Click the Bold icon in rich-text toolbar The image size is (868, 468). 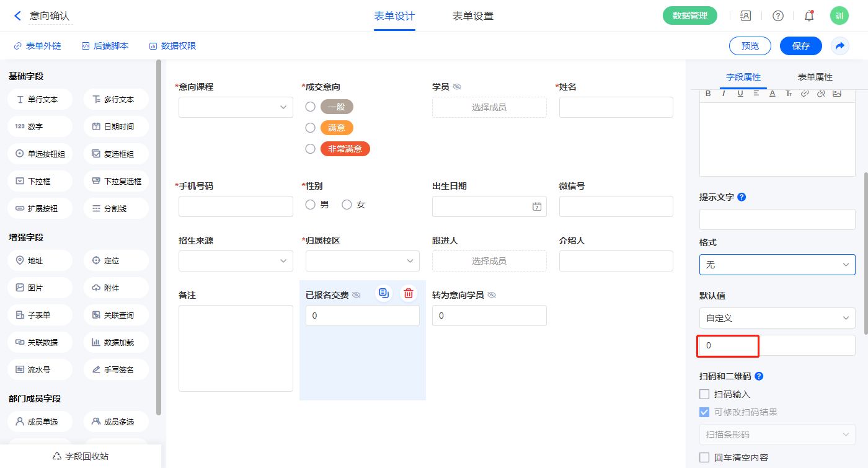click(x=709, y=94)
